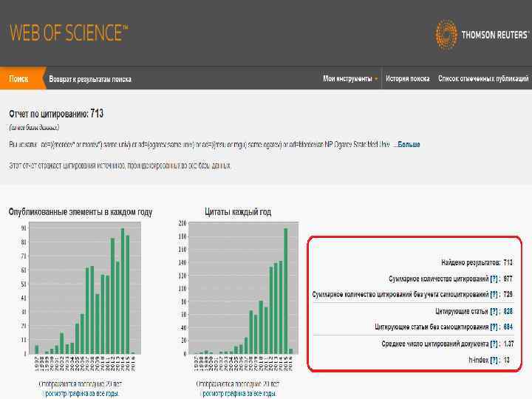This screenshot has height=399, width=532.
Task: Click the Thomson Reuters logo
Action: coord(482,35)
